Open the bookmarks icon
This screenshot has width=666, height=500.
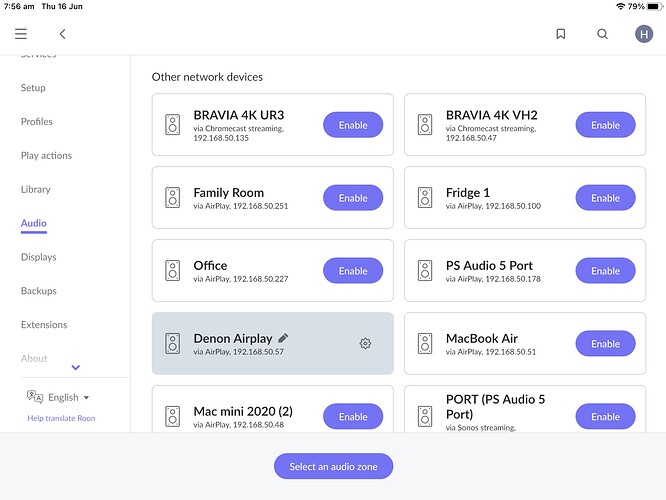[561, 34]
